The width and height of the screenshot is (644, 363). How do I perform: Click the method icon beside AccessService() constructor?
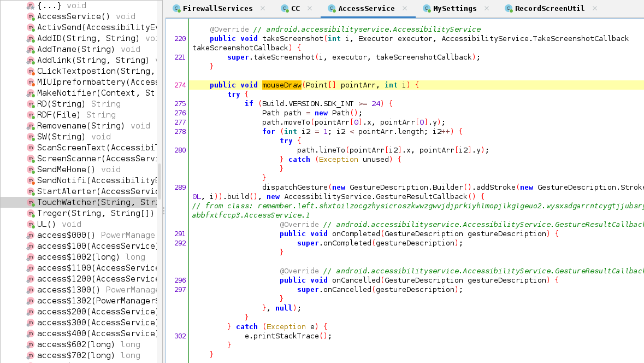(31, 17)
